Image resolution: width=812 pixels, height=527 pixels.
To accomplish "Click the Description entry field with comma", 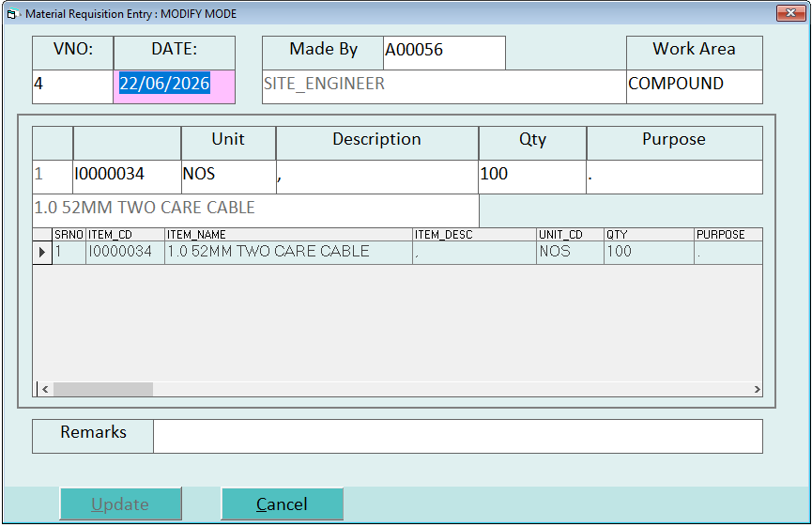I will coord(377,177).
